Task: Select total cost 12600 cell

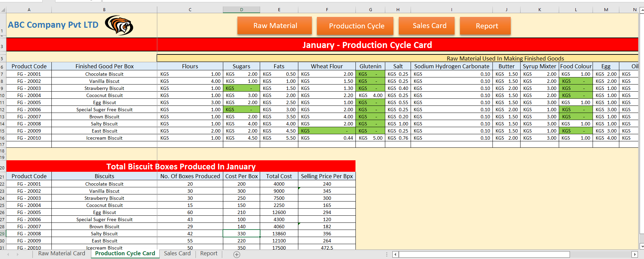Action: [279, 212]
